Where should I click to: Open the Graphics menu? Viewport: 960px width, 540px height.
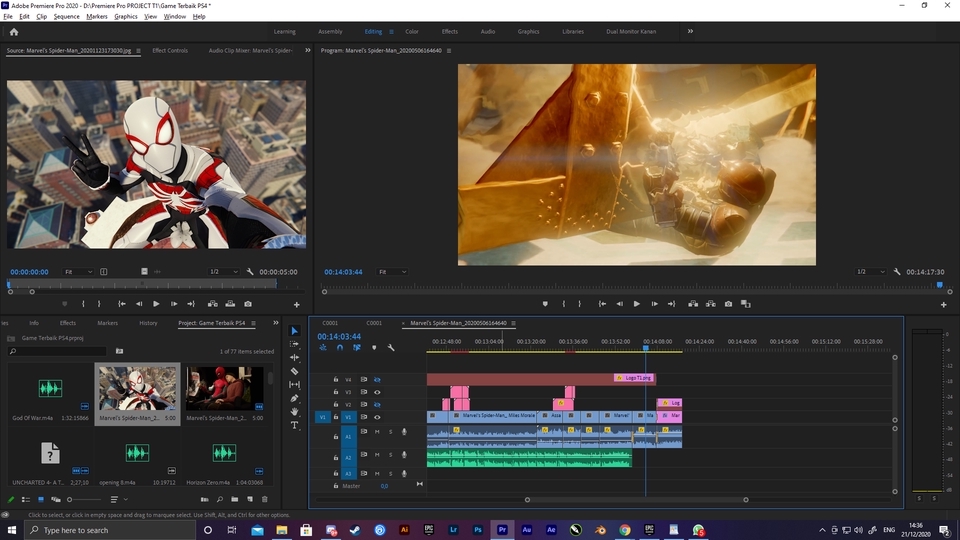(x=126, y=17)
